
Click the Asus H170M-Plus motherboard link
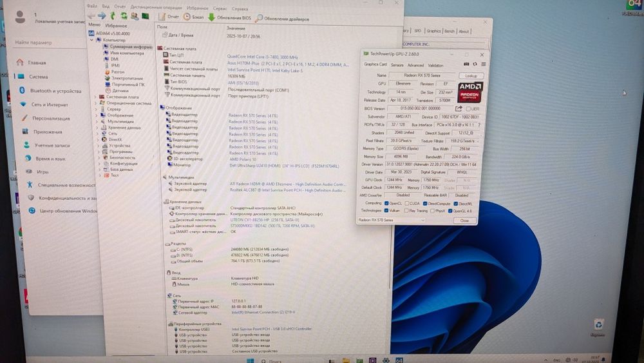pyautogui.click(x=287, y=64)
